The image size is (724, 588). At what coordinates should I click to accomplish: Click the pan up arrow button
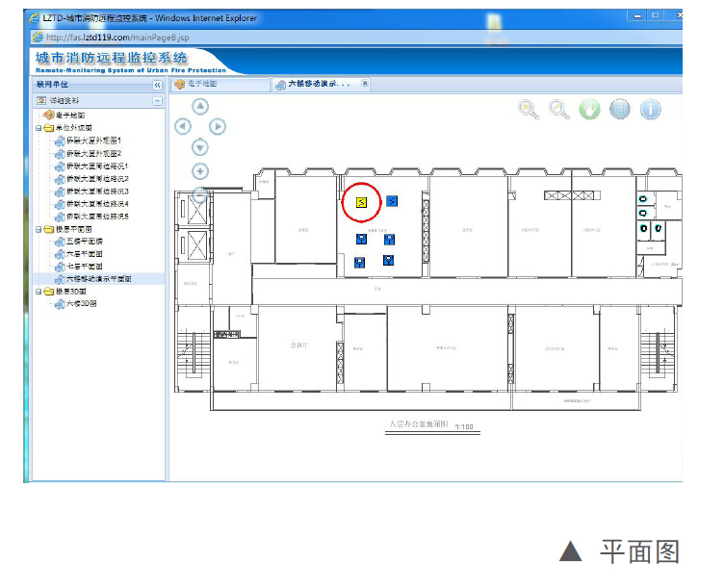pos(200,107)
